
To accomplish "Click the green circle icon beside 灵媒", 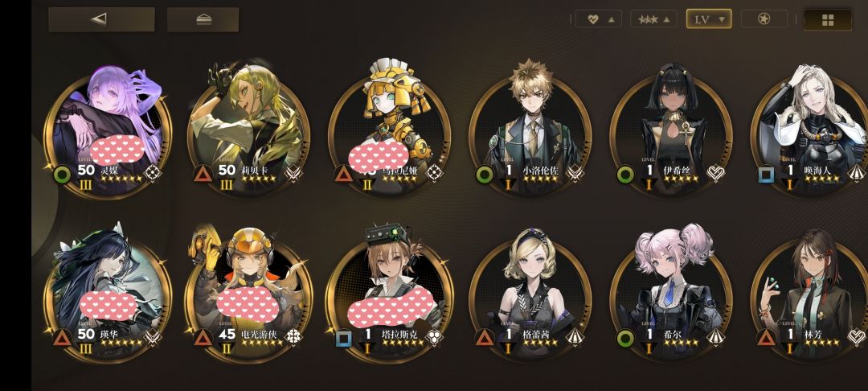I will point(63,175).
